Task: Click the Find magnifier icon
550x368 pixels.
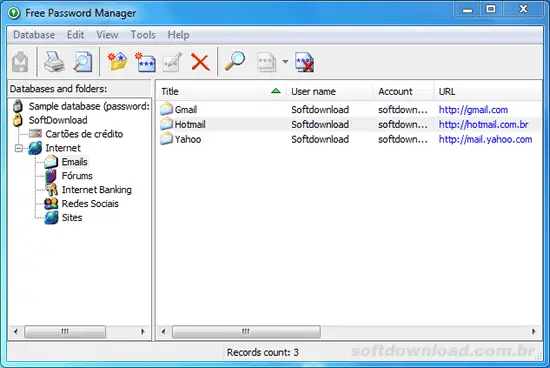Action: 235,61
